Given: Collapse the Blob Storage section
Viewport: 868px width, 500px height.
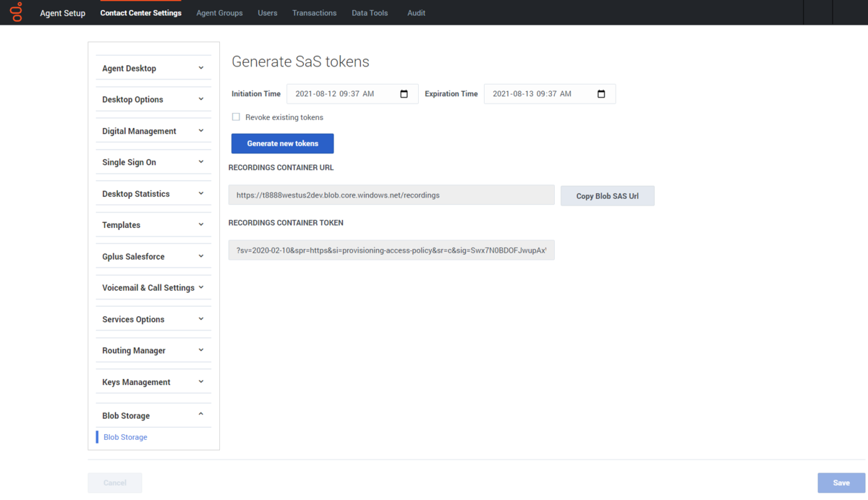Looking at the screenshot, I should [153, 415].
